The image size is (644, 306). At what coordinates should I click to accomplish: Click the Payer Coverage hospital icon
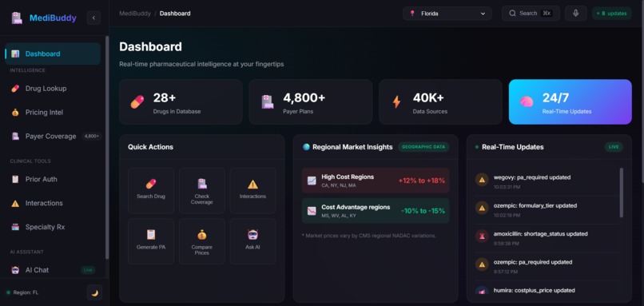(15, 136)
